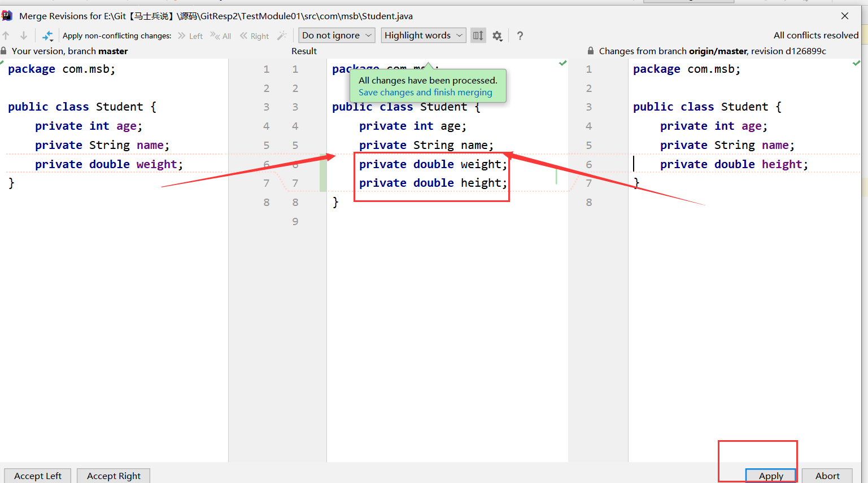The height and width of the screenshot is (483, 868).
Task: Click lock icon beside 'Your version'
Action: pyautogui.click(x=3, y=51)
